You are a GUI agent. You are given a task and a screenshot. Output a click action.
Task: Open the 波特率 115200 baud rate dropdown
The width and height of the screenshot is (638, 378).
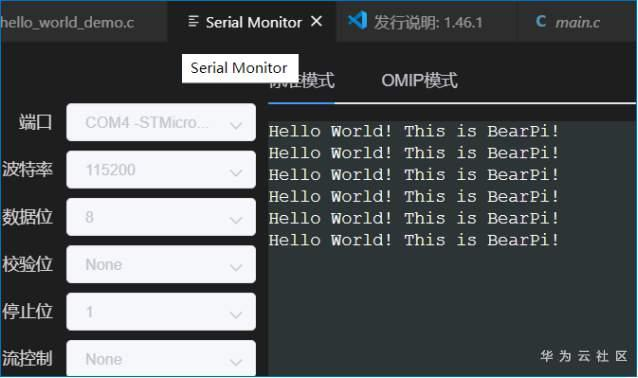coord(161,170)
